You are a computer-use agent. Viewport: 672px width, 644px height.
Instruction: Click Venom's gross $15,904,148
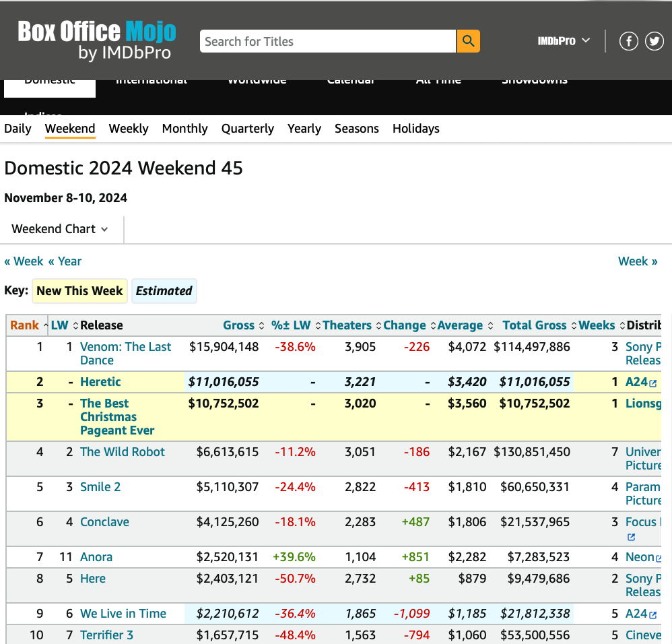tap(224, 347)
